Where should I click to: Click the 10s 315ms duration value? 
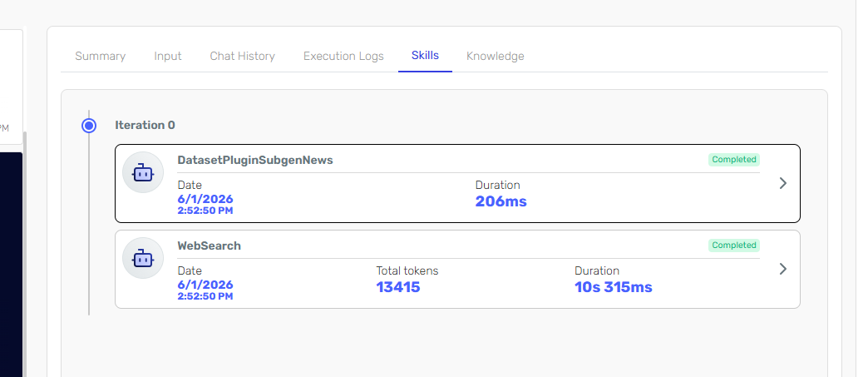(614, 287)
